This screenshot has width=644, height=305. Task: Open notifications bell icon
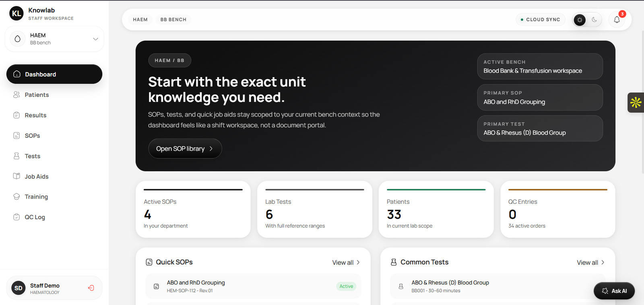click(x=617, y=20)
